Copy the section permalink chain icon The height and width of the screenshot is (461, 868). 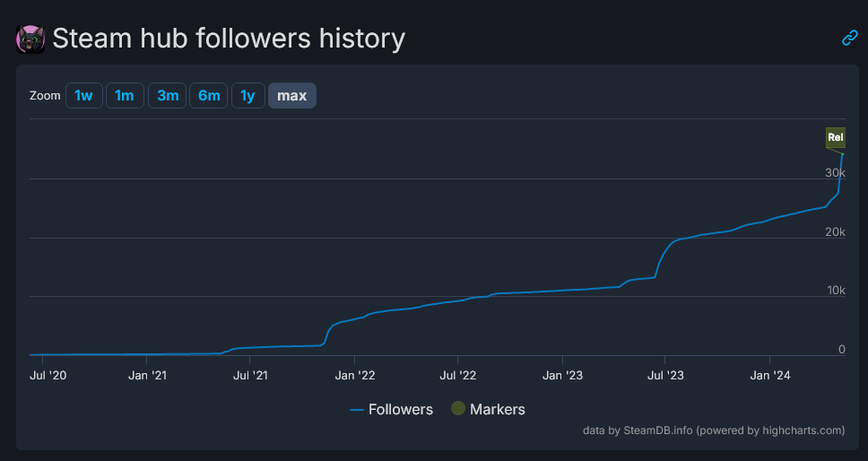[x=849, y=38]
